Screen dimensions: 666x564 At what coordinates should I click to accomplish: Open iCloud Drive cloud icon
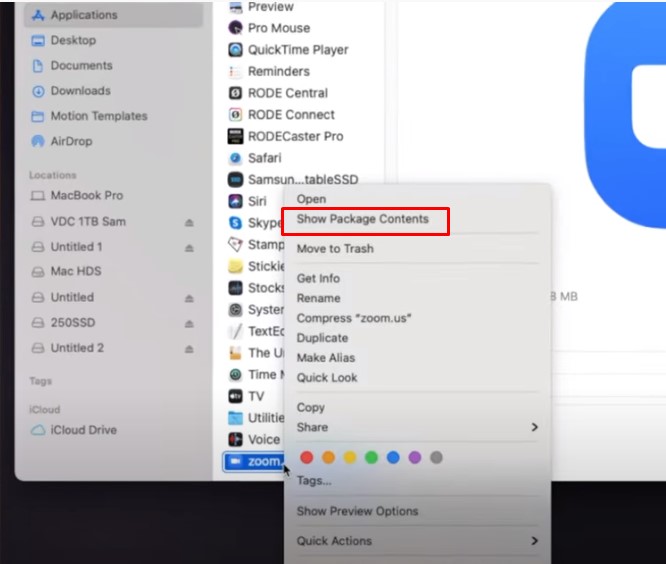coord(38,430)
